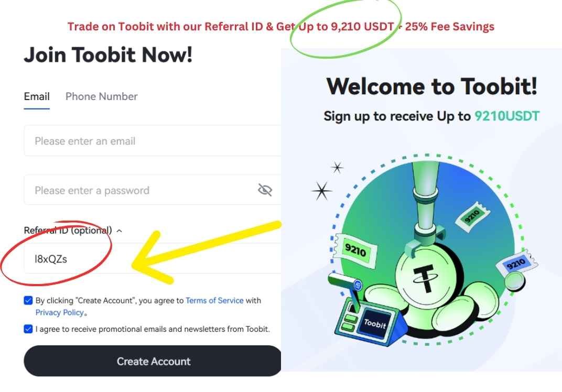
Task: Click the Toobit machine screen icon
Action: pos(375,323)
